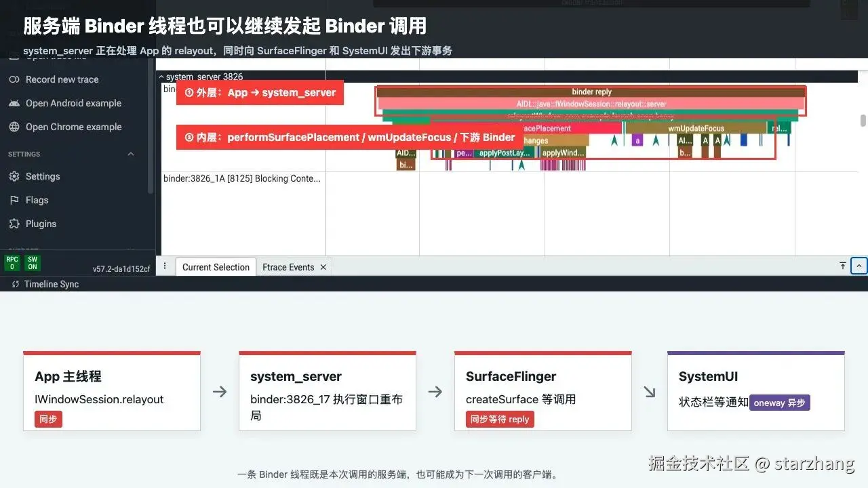Image resolution: width=868 pixels, height=488 pixels.
Task: Select the brown 'bi...' slice
Action: tap(406, 165)
